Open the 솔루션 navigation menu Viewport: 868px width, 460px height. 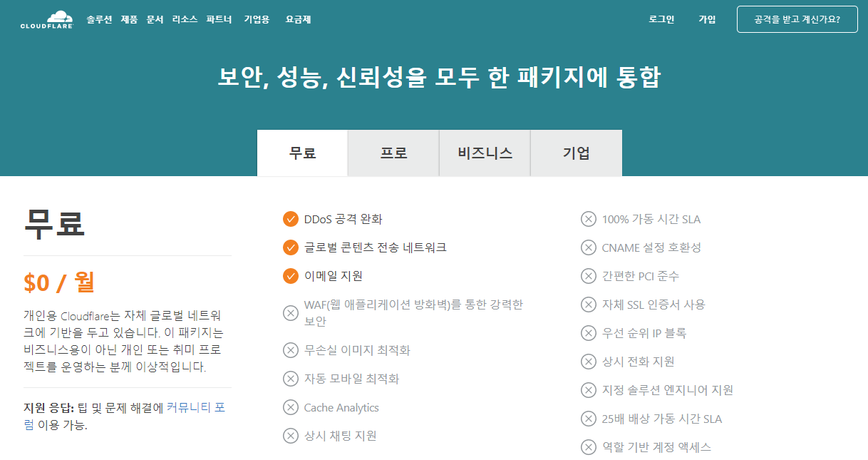tap(100, 19)
